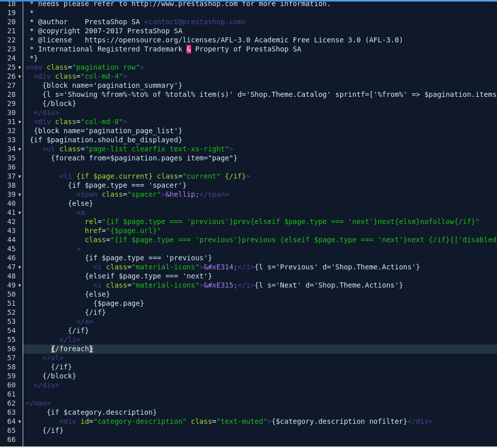497x448 pixels.
Task: Click the closing </a> tag on line 53
Action: pos(85,321)
